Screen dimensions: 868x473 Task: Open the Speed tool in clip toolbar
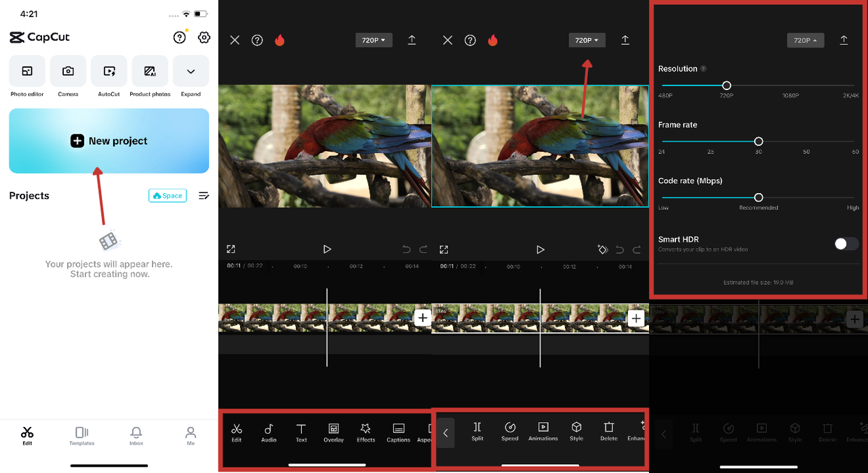[510, 432]
